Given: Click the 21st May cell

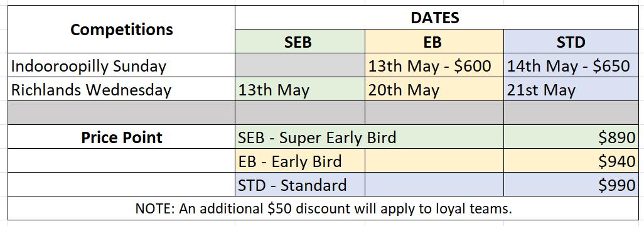Looking at the screenshot, I should tap(571, 89).
